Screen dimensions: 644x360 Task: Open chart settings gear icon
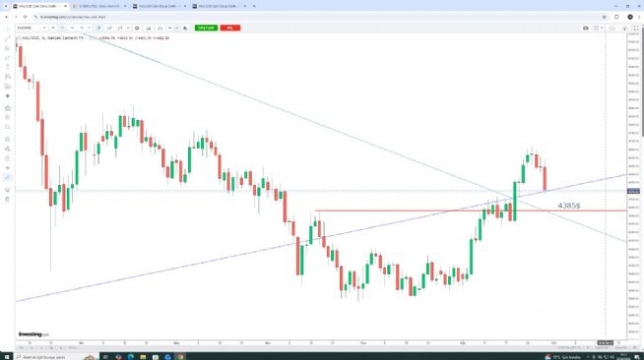coord(137,28)
